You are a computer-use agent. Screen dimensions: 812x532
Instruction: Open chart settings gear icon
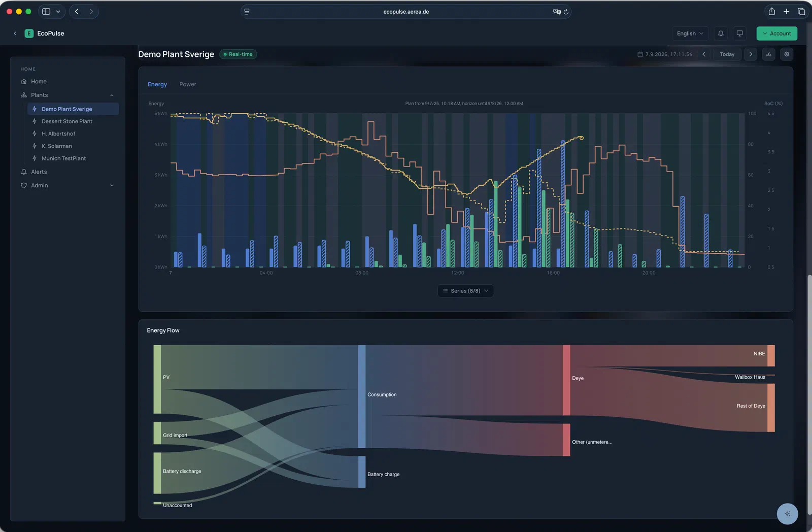(787, 54)
